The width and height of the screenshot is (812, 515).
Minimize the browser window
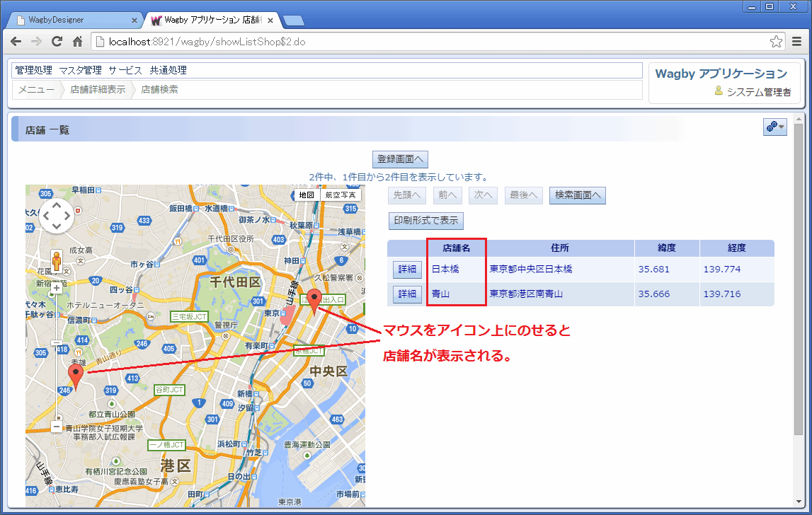[x=751, y=7]
